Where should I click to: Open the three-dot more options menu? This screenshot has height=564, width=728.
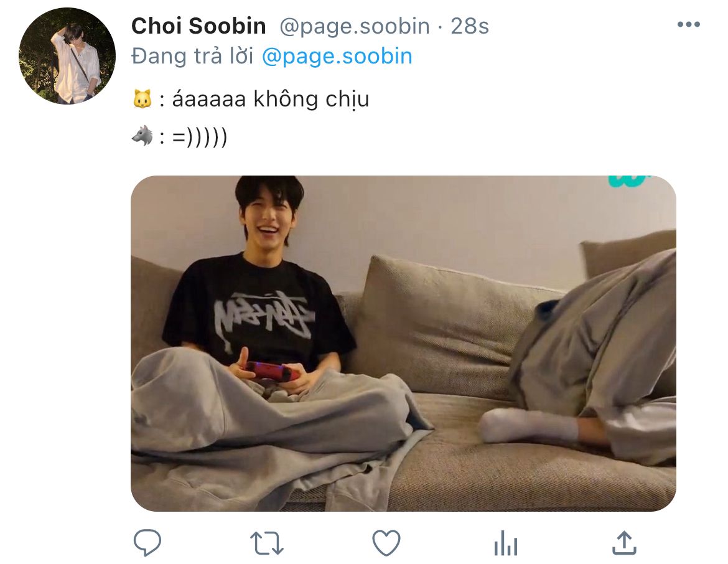point(689,25)
